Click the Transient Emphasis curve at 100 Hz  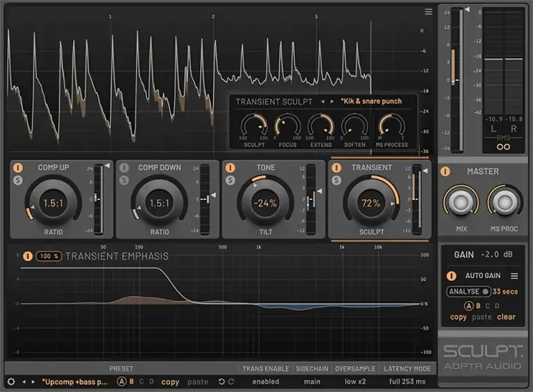coord(139,268)
